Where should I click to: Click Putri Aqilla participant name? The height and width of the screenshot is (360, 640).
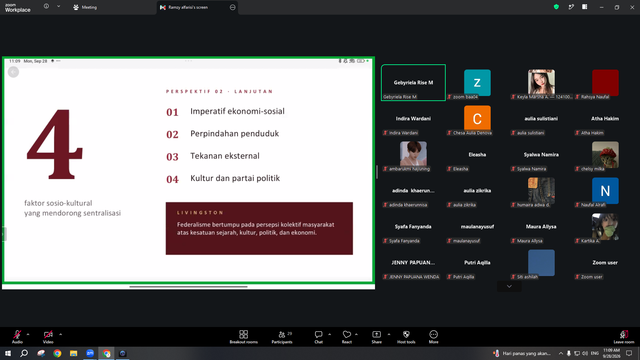[477, 262]
